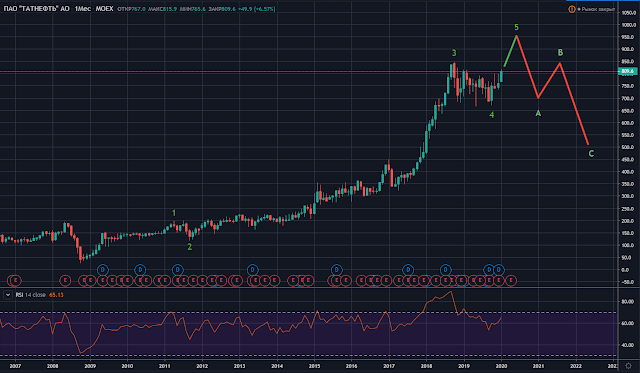The height and width of the screenshot is (373, 640).
Task: Collapse the RSI indicator pane with the chevron
Action: [7, 295]
